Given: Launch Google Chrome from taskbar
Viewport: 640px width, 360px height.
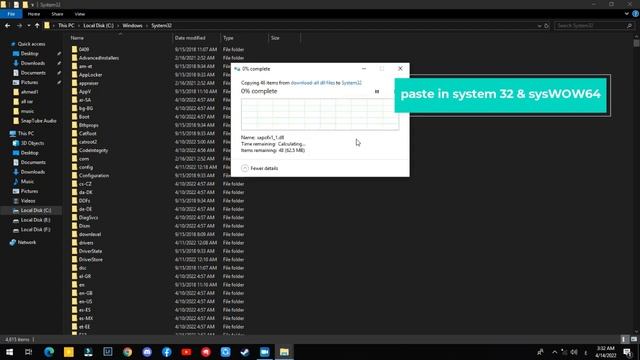Looking at the screenshot, I should (x=127, y=352).
